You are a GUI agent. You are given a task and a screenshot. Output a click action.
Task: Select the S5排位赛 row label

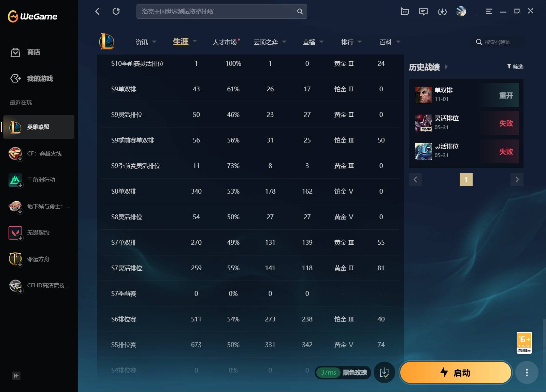124,345
